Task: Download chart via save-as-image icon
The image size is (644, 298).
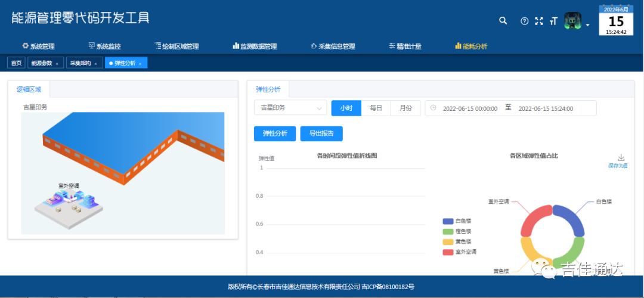Action: (621, 158)
